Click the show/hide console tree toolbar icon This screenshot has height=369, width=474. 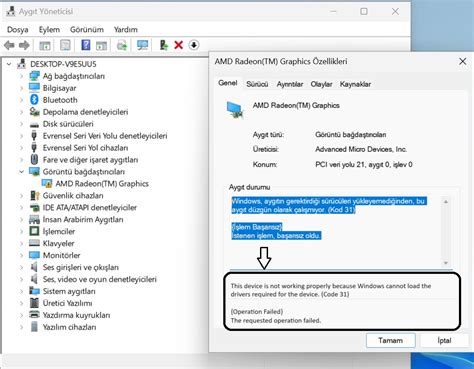45,45
